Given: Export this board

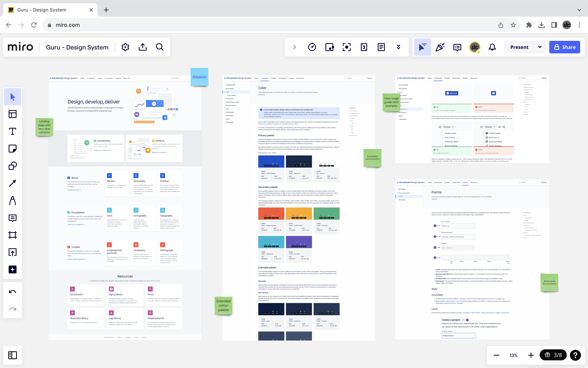Looking at the screenshot, I should pyautogui.click(x=142, y=47).
